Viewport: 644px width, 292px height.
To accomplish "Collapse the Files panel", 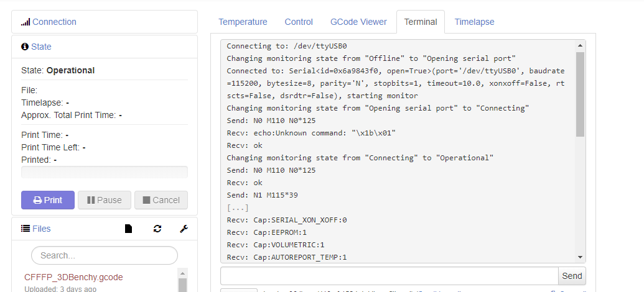I will pos(42,229).
